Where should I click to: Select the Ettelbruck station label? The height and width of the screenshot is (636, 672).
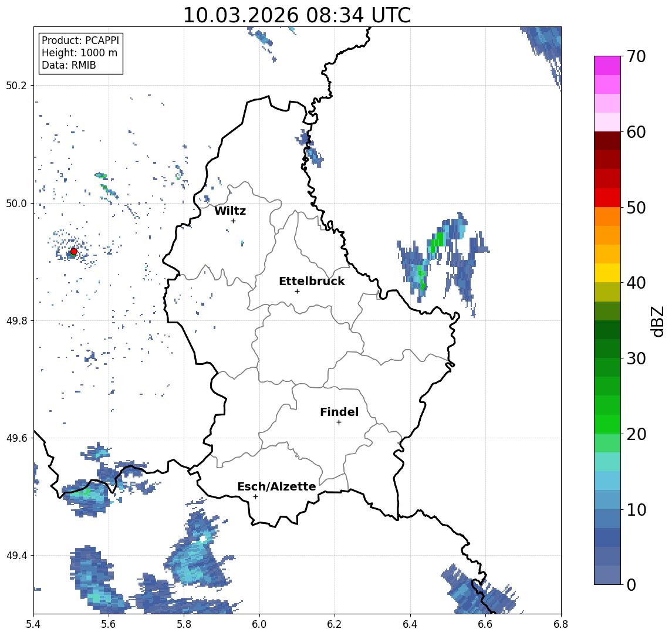click(312, 281)
